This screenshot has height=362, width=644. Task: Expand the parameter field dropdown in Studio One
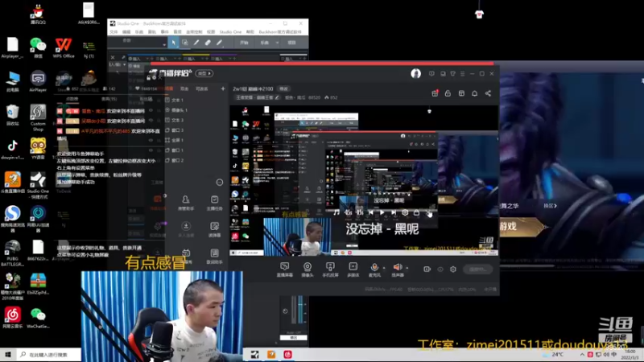[164, 44]
